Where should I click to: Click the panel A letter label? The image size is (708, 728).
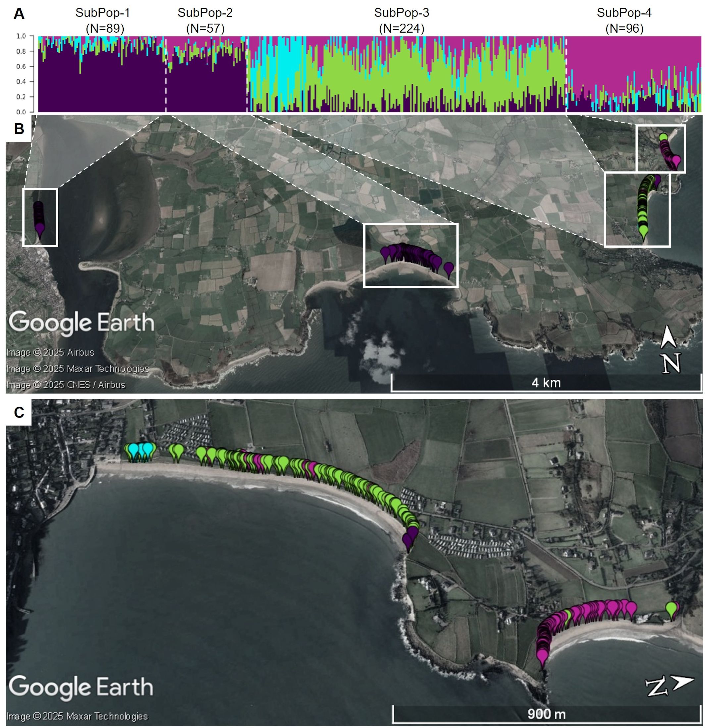click(x=19, y=14)
